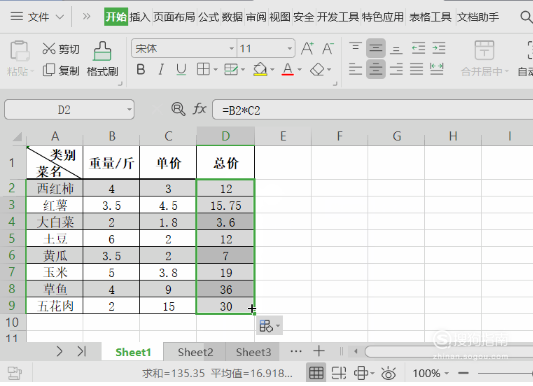Toggle Underline formatting
The image size is (533, 386).
[181, 70]
